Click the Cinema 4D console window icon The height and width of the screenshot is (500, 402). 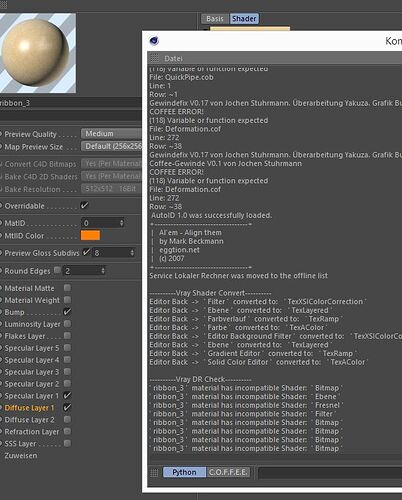[154, 41]
